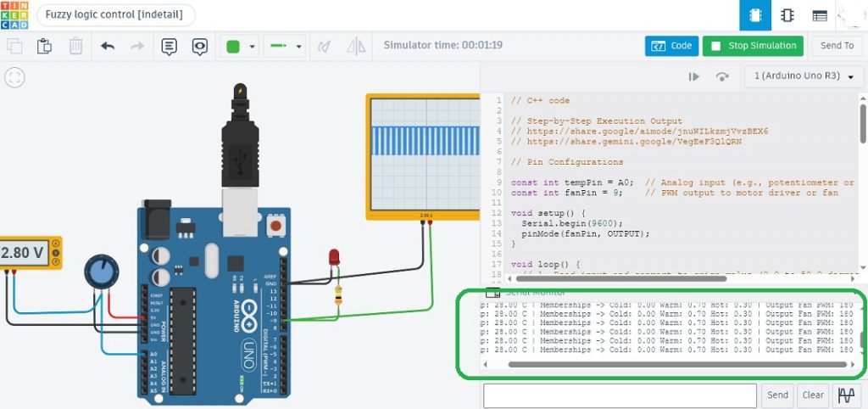Open the wire type dropdown
The height and width of the screenshot is (409, 868).
(284, 47)
